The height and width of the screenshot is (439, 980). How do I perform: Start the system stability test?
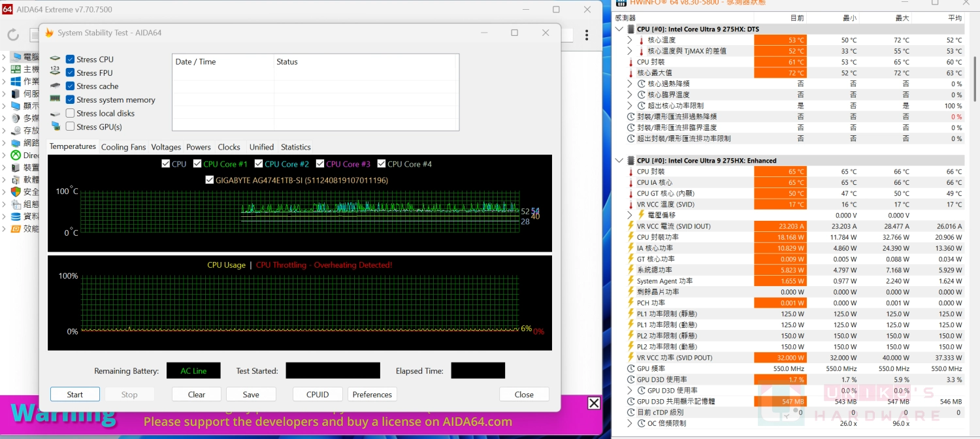pos(75,395)
